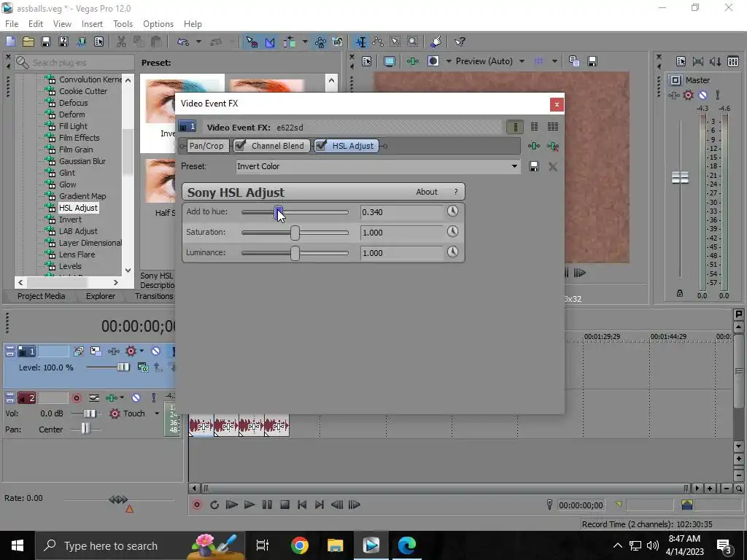Click the Stop button in transport bar

tap(285, 505)
